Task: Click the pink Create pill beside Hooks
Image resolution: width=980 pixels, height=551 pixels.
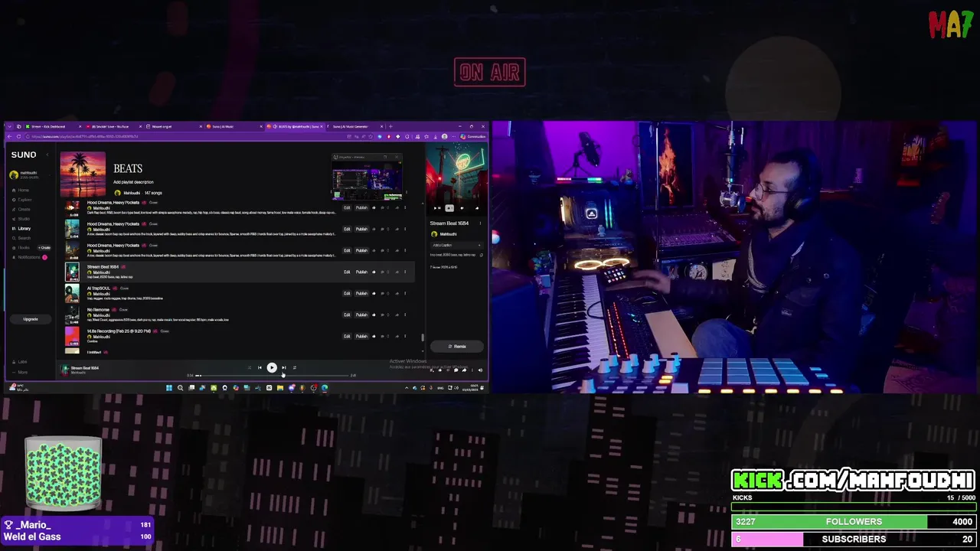Action: coord(44,247)
